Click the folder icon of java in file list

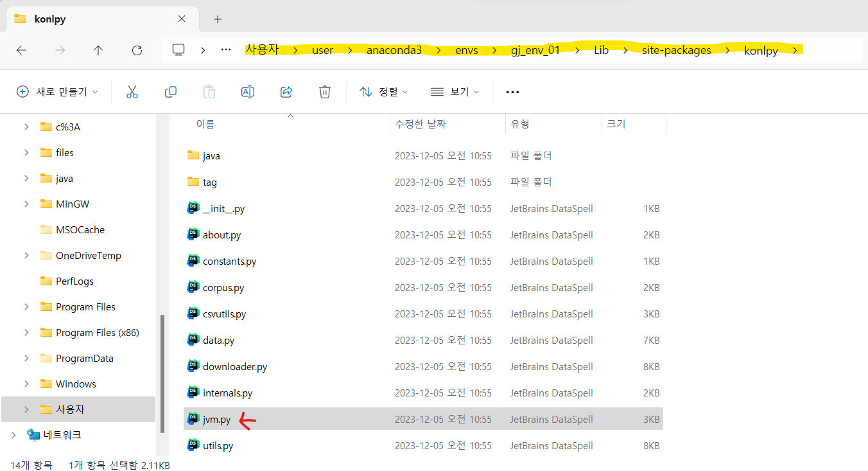click(193, 156)
